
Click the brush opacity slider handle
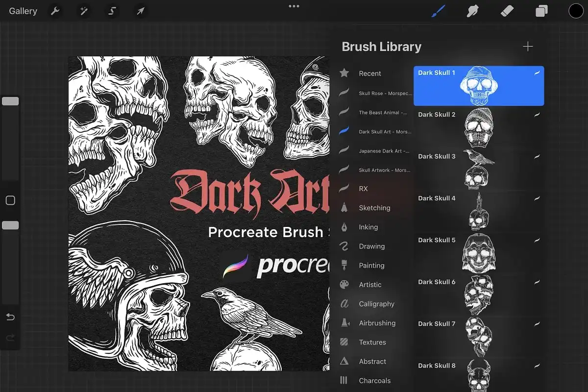tap(10, 225)
